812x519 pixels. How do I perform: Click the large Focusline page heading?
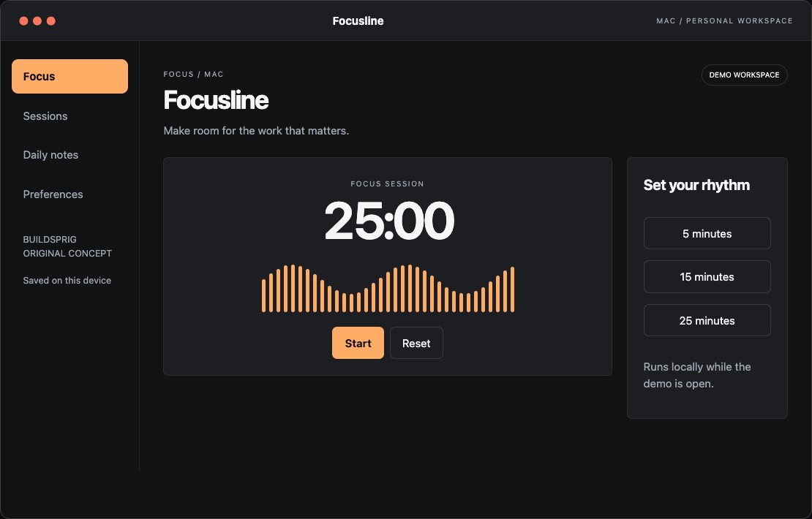click(216, 100)
